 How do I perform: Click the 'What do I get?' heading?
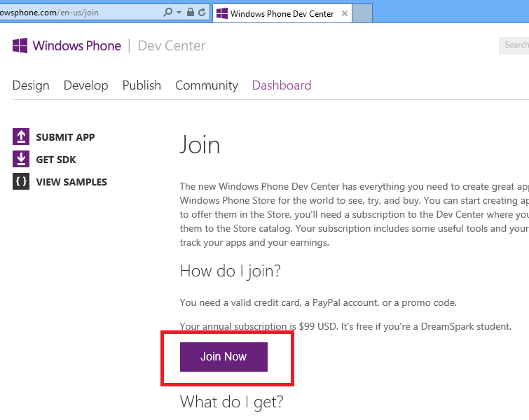click(232, 402)
